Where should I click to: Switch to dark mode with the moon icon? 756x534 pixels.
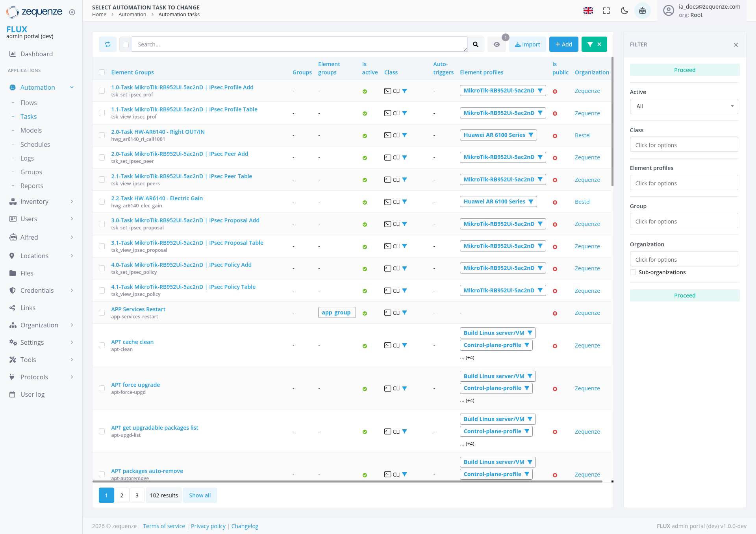(624, 11)
